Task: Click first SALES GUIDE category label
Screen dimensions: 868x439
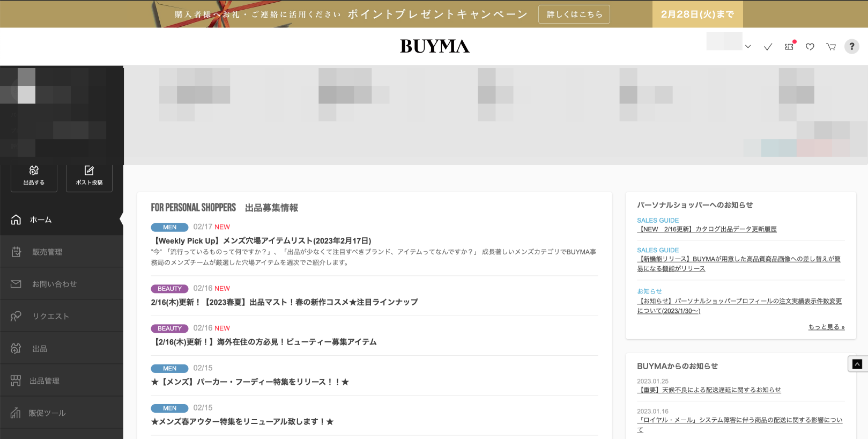Action: tap(658, 221)
